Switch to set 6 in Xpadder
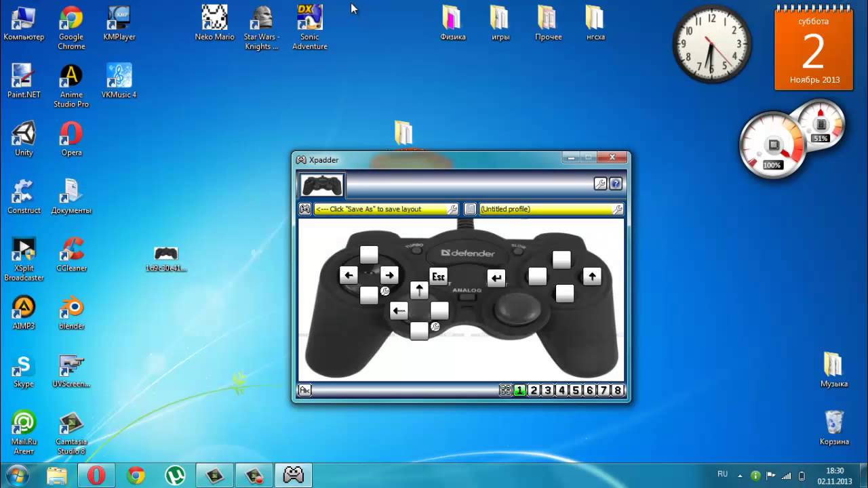868x488 pixels. click(x=589, y=390)
